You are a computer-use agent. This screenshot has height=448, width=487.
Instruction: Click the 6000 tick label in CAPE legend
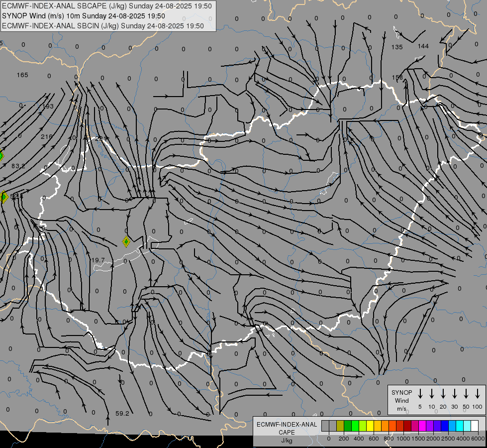click(x=478, y=439)
